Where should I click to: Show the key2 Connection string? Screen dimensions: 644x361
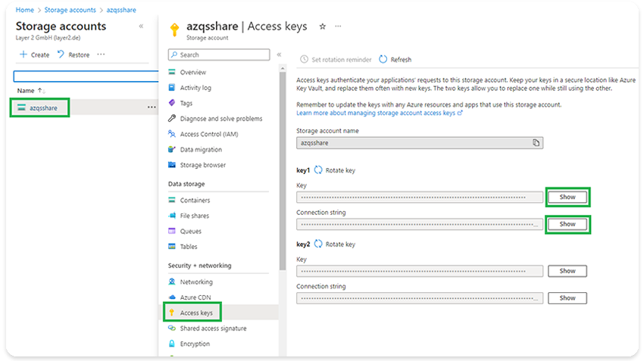567,297
